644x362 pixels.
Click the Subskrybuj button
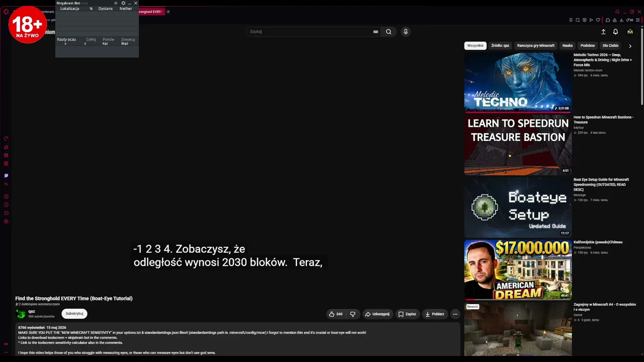coord(74,314)
